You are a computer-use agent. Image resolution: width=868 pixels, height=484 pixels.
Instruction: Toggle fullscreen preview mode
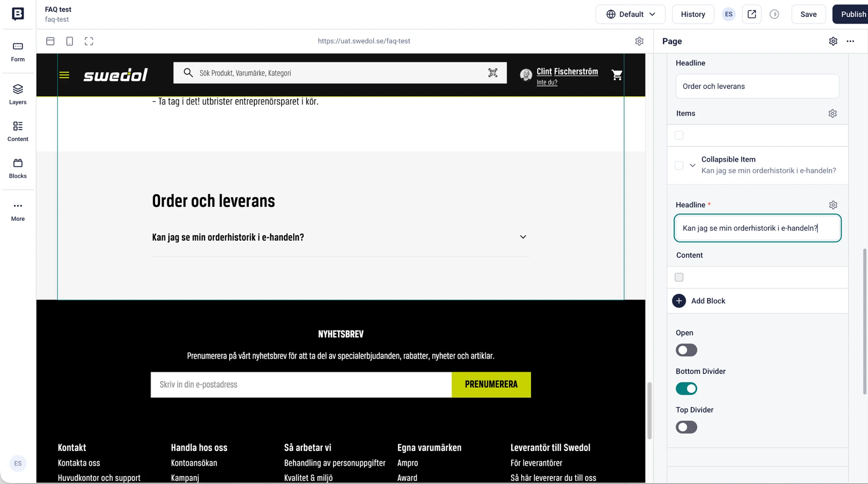coord(89,41)
